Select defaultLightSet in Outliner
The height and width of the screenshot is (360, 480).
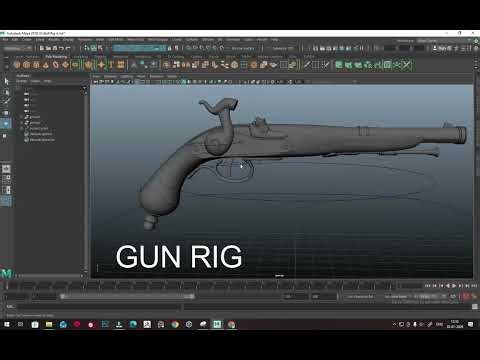pos(41,134)
